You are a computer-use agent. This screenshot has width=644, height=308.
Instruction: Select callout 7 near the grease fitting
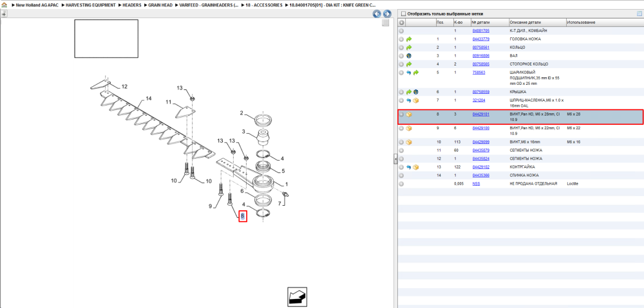[279, 203]
